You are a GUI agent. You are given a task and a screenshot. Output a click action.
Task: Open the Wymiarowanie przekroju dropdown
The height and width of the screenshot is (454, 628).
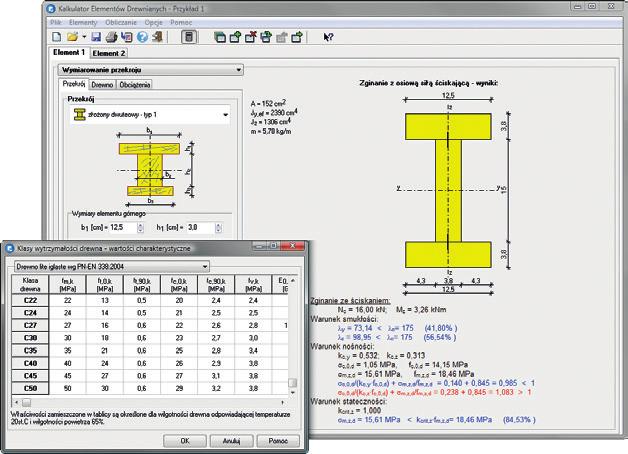tap(151, 70)
